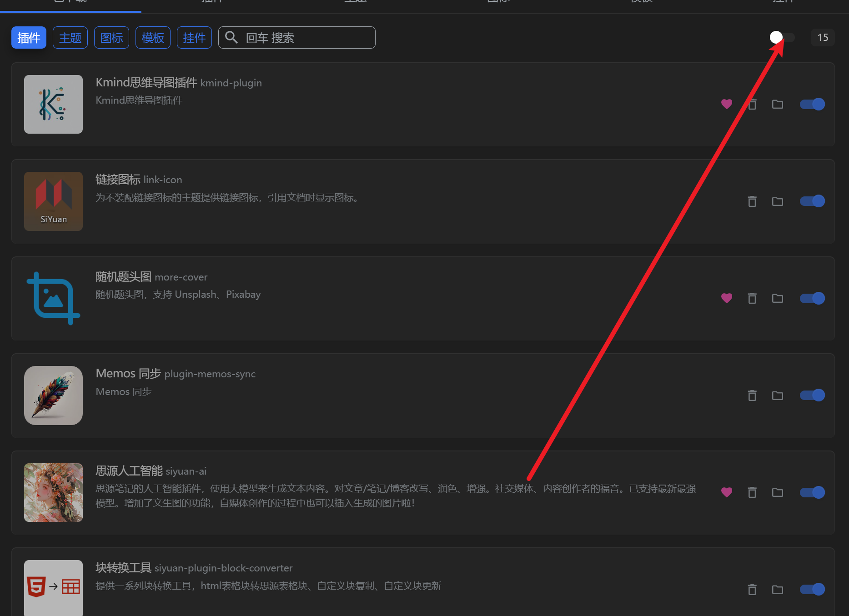The image size is (849, 616).
Task: Focus the 回车 搜索 search field
Action: click(x=297, y=37)
